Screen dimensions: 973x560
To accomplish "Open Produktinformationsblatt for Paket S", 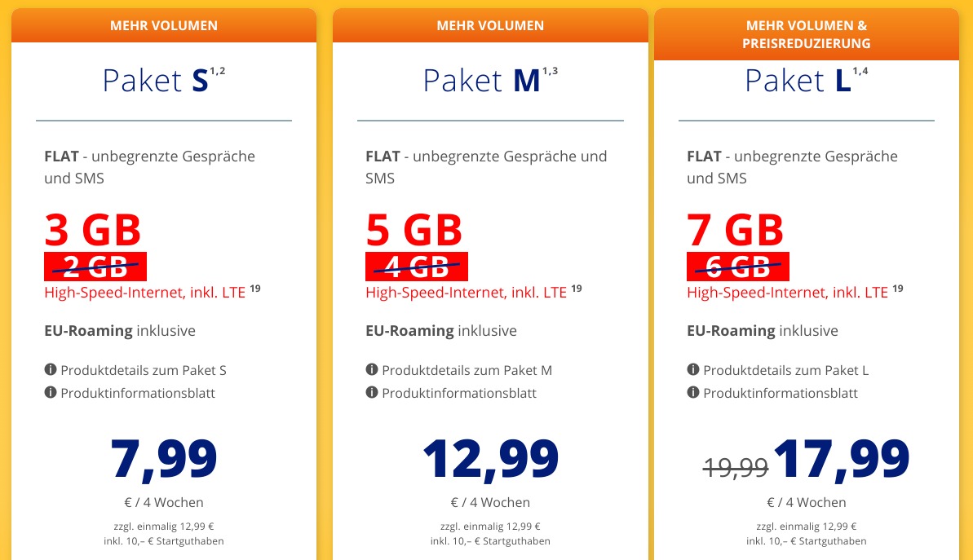I will 138,393.
